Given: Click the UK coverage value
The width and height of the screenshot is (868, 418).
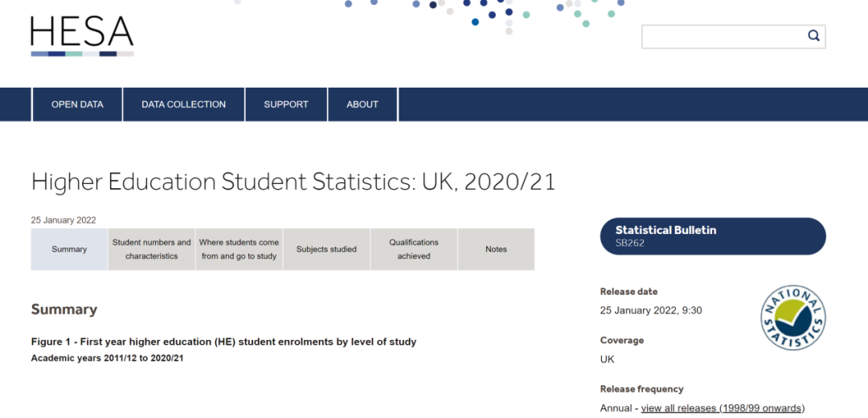Looking at the screenshot, I should coord(608,359).
